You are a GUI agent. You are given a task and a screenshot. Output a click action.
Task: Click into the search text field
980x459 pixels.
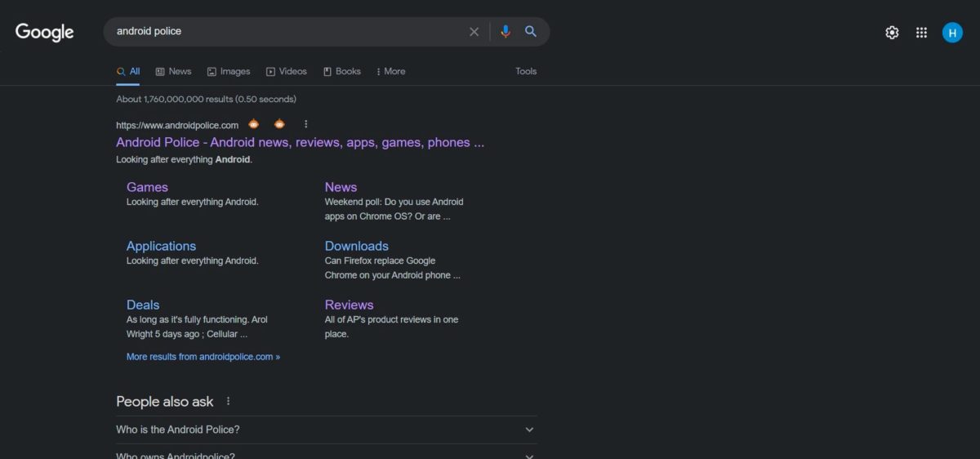286,32
